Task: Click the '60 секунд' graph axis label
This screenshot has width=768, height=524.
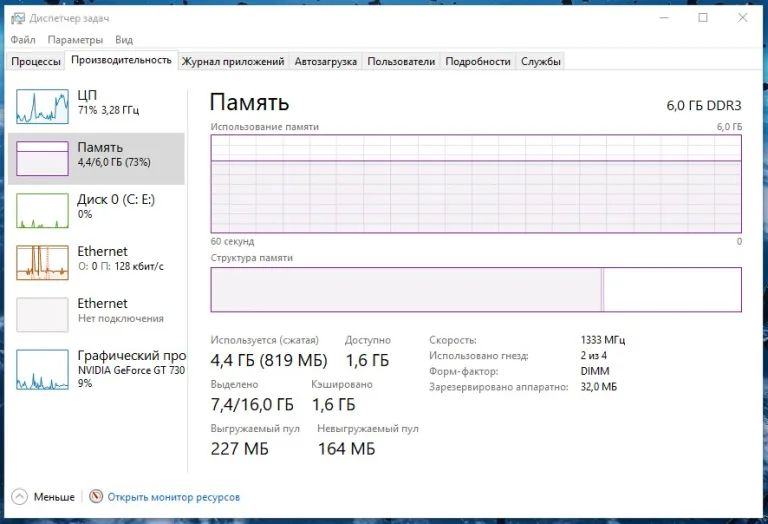Action: coord(232,241)
